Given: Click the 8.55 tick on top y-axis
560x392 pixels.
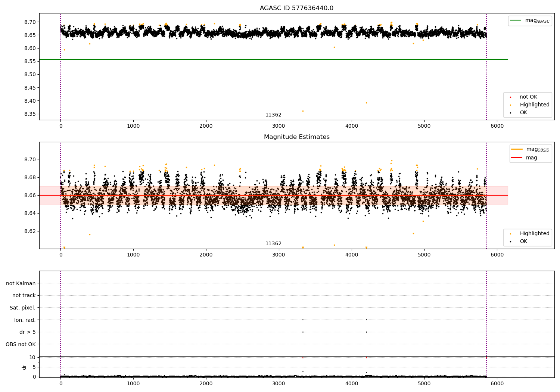Looking at the screenshot, I should tap(29, 61).
